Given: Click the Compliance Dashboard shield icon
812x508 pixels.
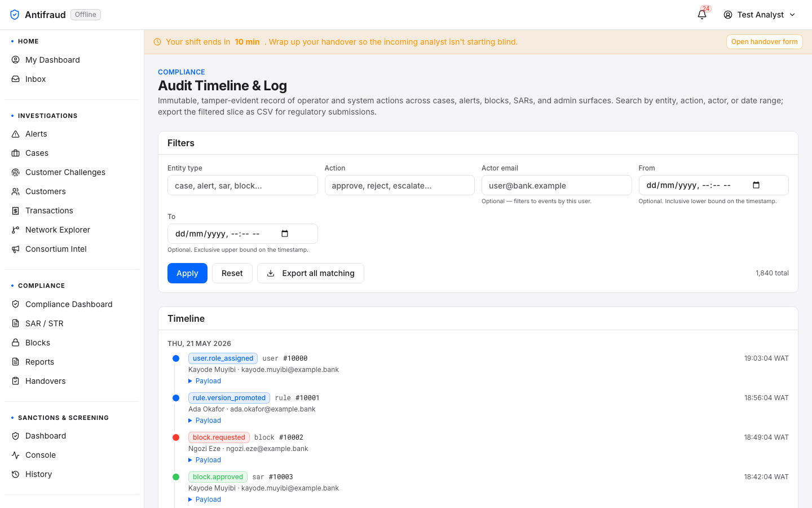Looking at the screenshot, I should coord(16,304).
